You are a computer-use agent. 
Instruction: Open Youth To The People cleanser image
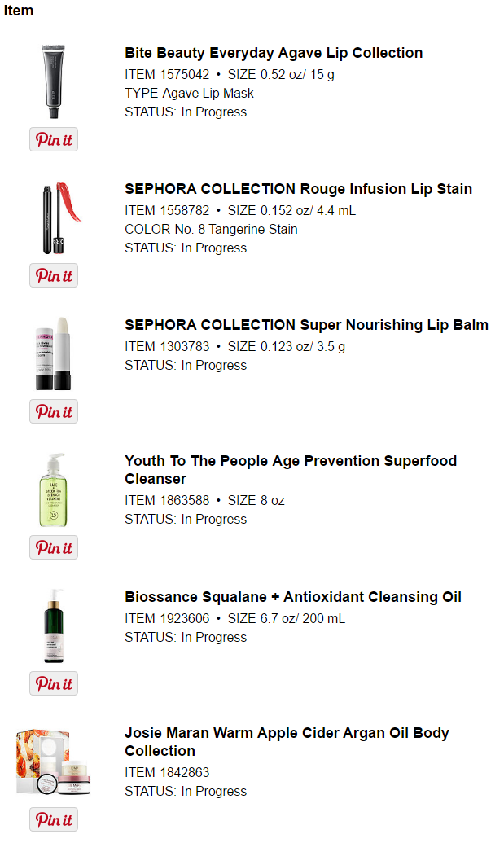(54, 490)
